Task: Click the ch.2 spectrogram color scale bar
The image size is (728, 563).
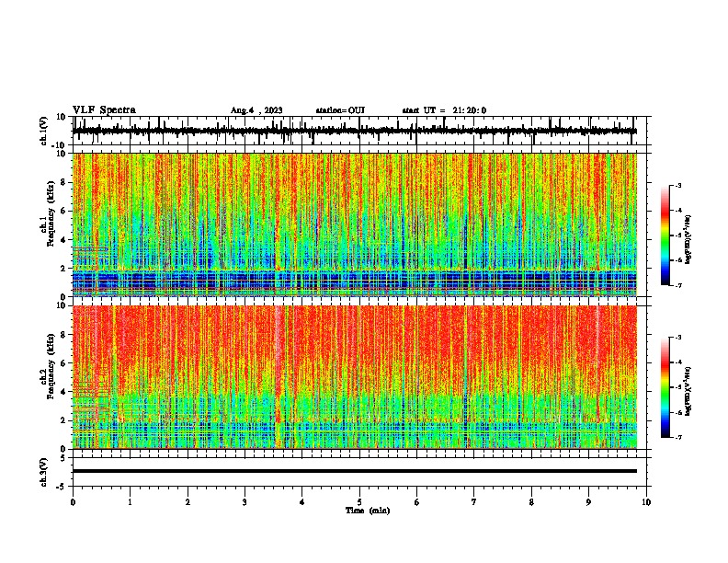Action: (x=665, y=387)
